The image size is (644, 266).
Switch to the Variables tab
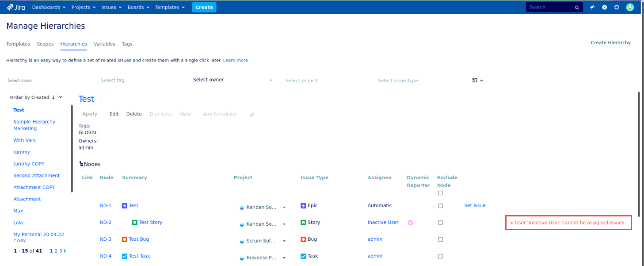(x=104, y=44)
